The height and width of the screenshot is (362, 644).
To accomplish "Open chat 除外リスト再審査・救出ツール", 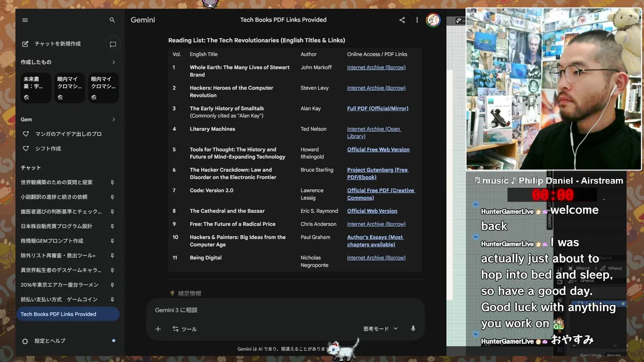I will click(x=58, y=255).
